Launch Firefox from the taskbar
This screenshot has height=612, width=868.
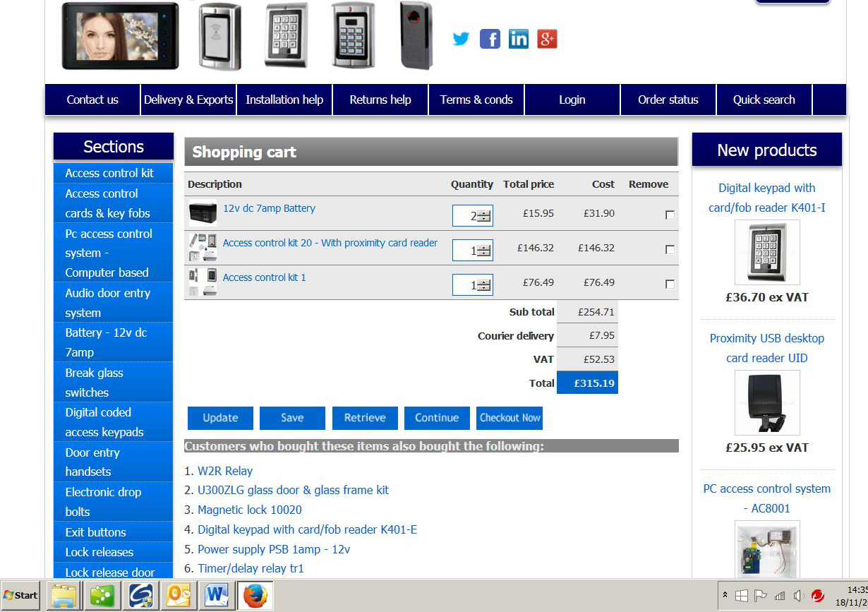(255, 596)
